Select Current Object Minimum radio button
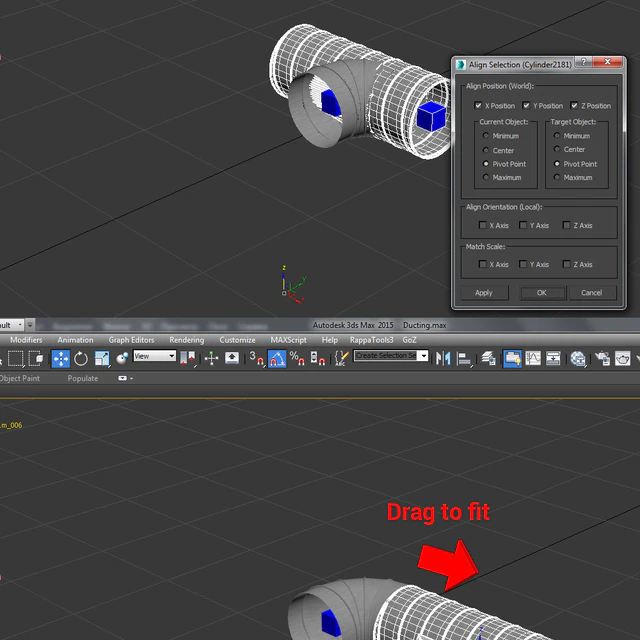This screenshot has height=640, width=640. tap(486, 136)
